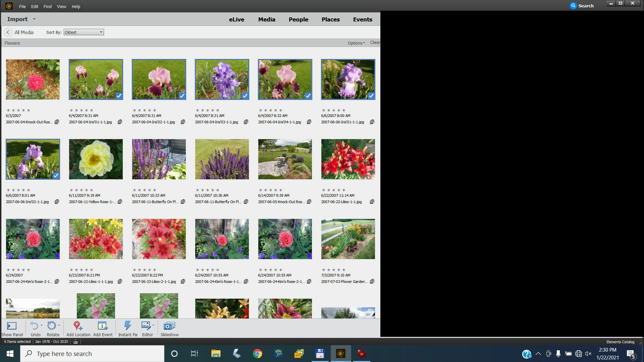Click the Show Panel icon
This screenshot has width=644, height=362.
tap(12, 326)
